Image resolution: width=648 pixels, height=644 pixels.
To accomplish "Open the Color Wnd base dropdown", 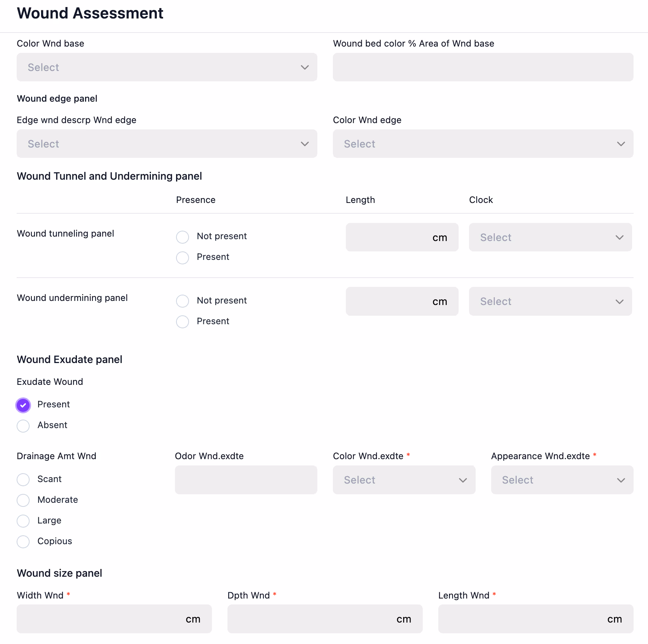I will (x=166, y=67).
